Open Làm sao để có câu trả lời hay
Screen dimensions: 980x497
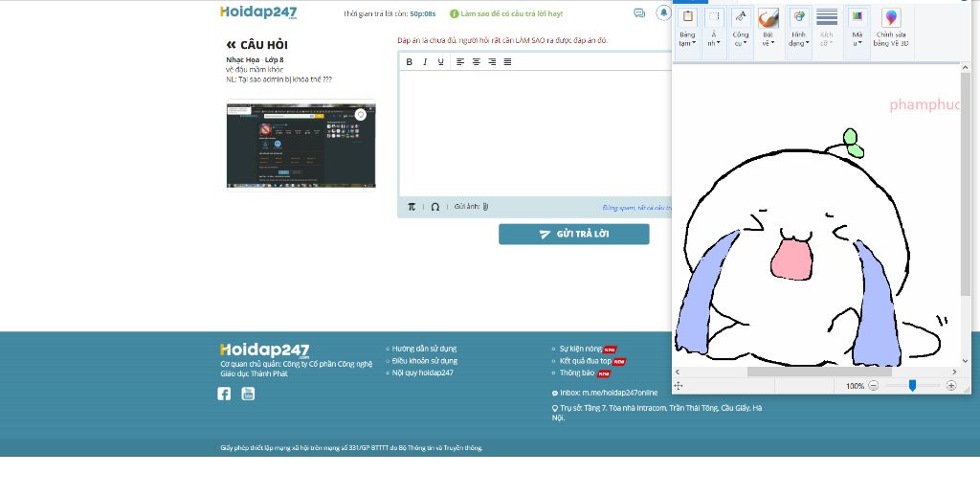coord(506,13)
